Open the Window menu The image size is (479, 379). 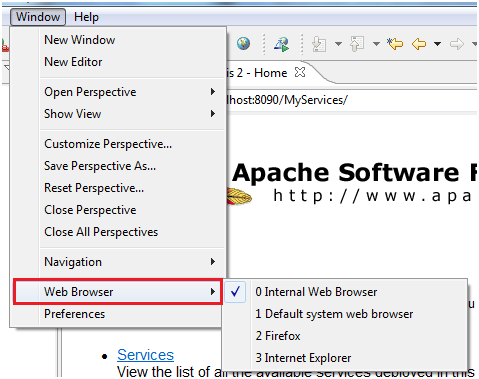pos(38,17)
